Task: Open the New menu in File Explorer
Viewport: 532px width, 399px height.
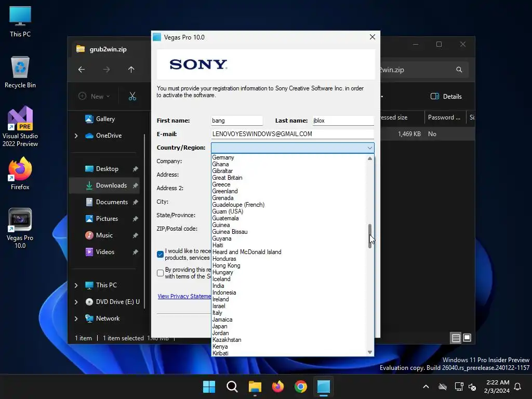Action: [95, 96]
